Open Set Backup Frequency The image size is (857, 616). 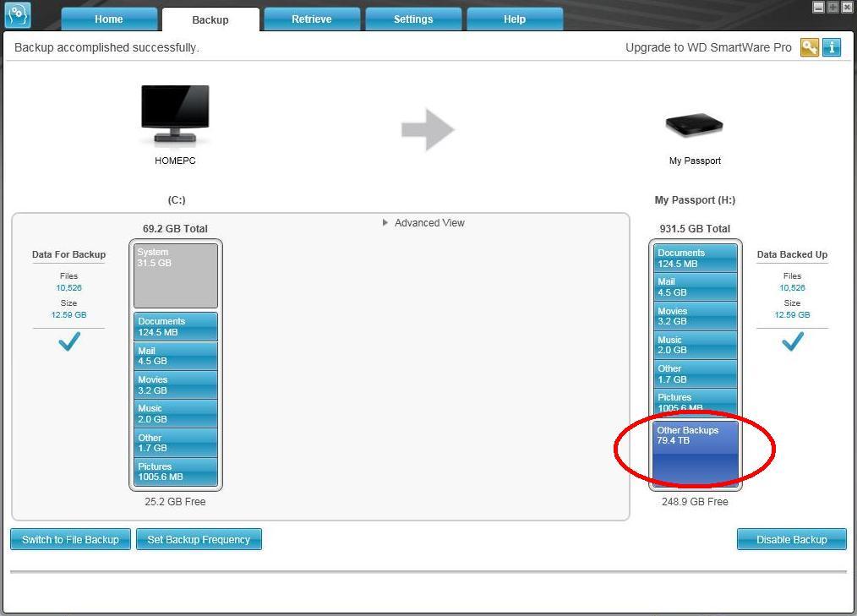point(199,539)
